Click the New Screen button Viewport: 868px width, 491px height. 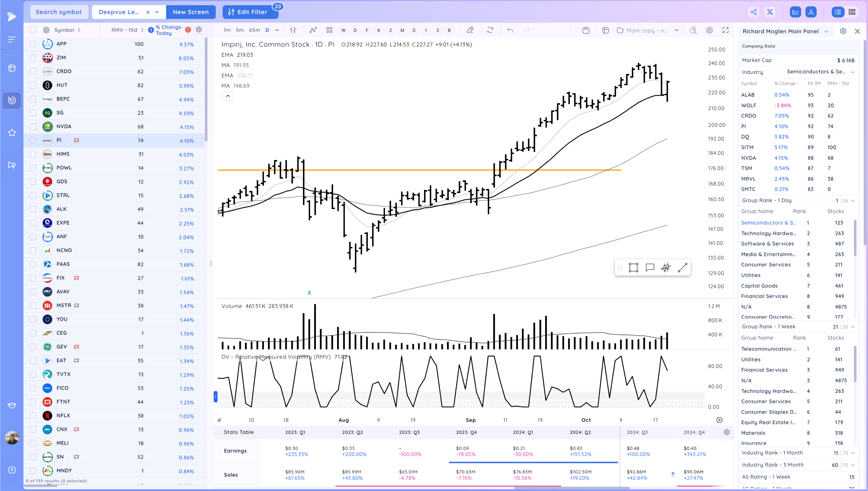click(191, 12)
